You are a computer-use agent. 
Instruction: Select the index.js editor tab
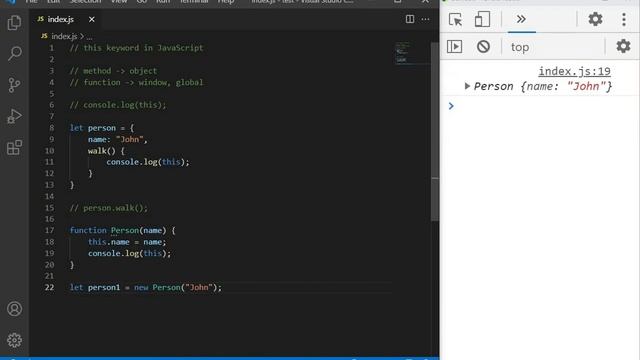point(61,19)
